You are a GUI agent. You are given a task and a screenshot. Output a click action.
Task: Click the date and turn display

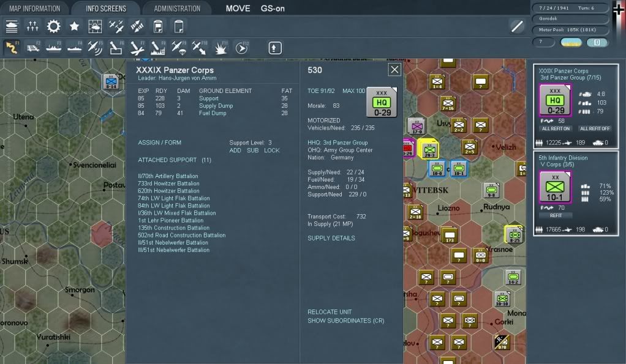click(570, 8)
